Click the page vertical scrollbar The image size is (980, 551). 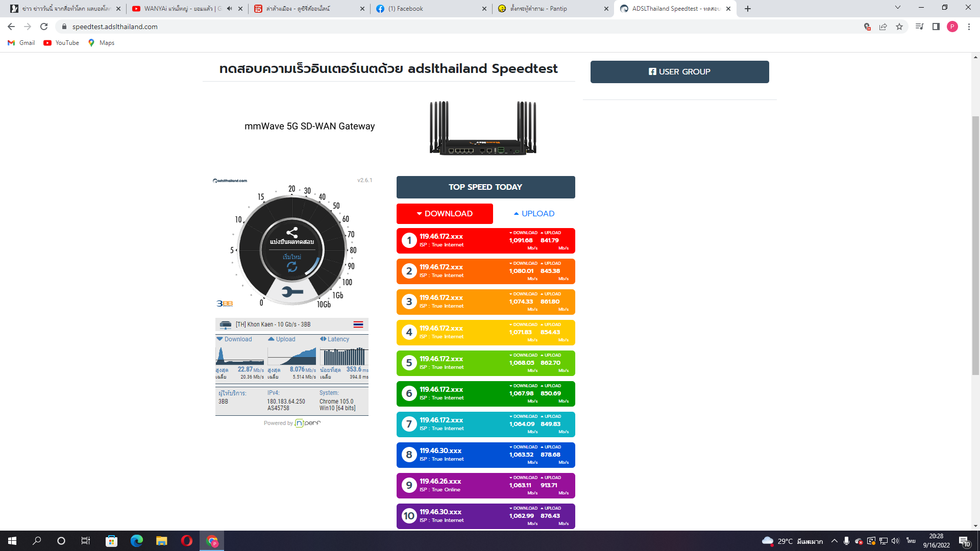pyautogui.click(x=975, y=245)
